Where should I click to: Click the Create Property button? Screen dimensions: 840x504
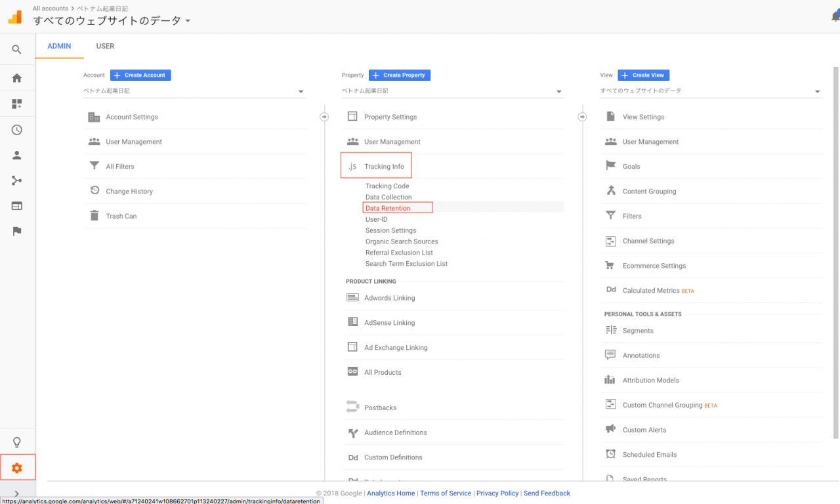(x=399, y=75)
